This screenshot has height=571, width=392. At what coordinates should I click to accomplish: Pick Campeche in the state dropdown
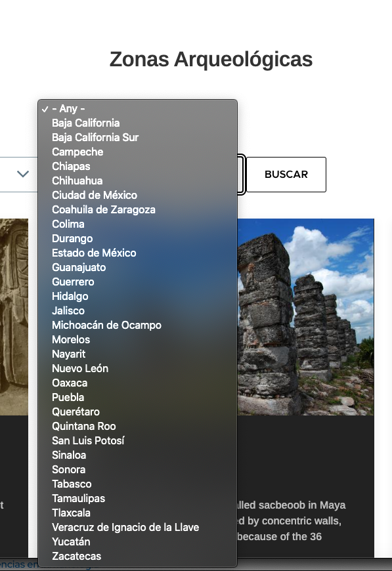(x=138, y=152)
